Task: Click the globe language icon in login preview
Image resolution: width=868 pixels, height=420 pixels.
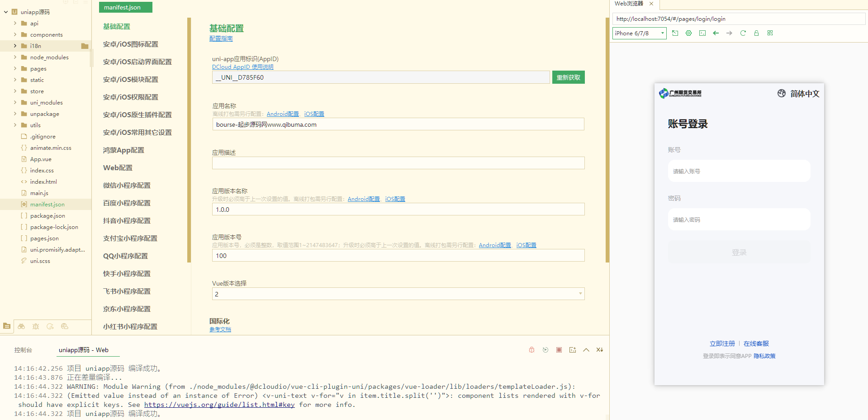Action: click(781, 94)
